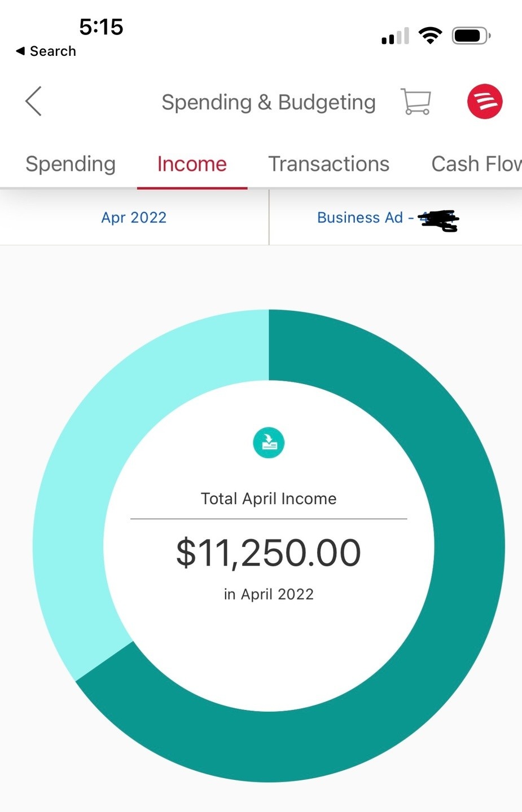Screen dimensions: 522x812
Task: Select the Income tab
Action: (x=192, y=164)
